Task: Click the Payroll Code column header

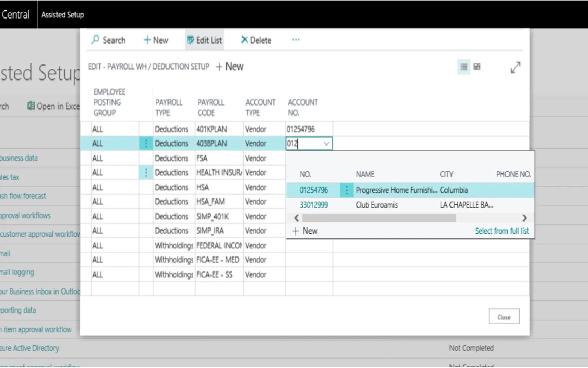Action: [211, 107]
